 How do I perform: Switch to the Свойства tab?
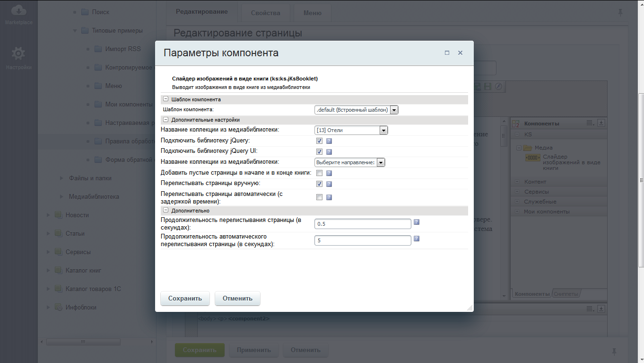(265, 13)
